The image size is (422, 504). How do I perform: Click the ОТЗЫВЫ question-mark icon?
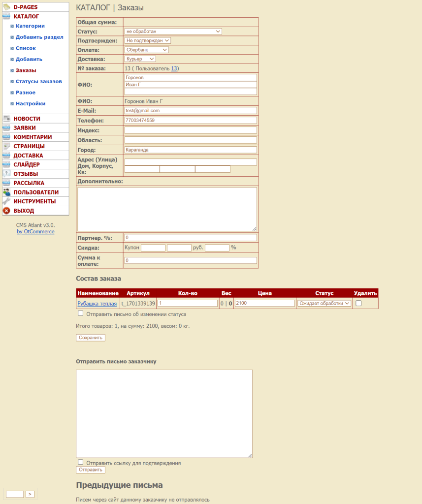(x=6, y=174)
